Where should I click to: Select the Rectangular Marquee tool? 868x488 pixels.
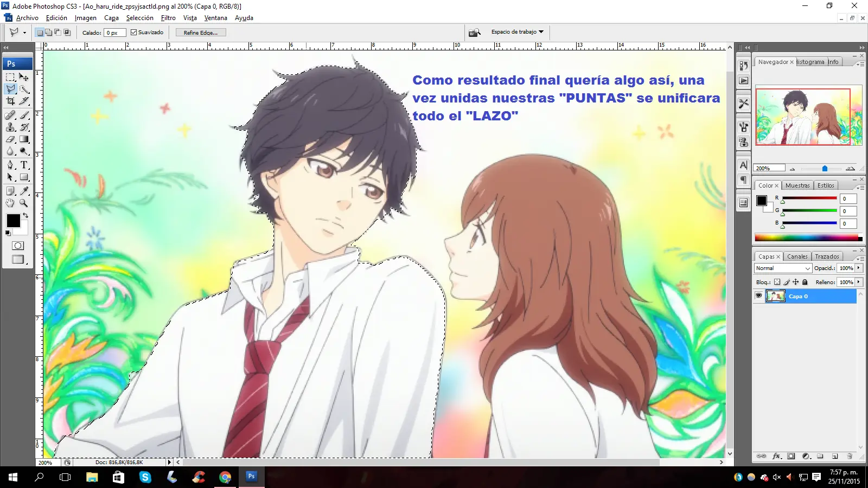coord(10,77)
